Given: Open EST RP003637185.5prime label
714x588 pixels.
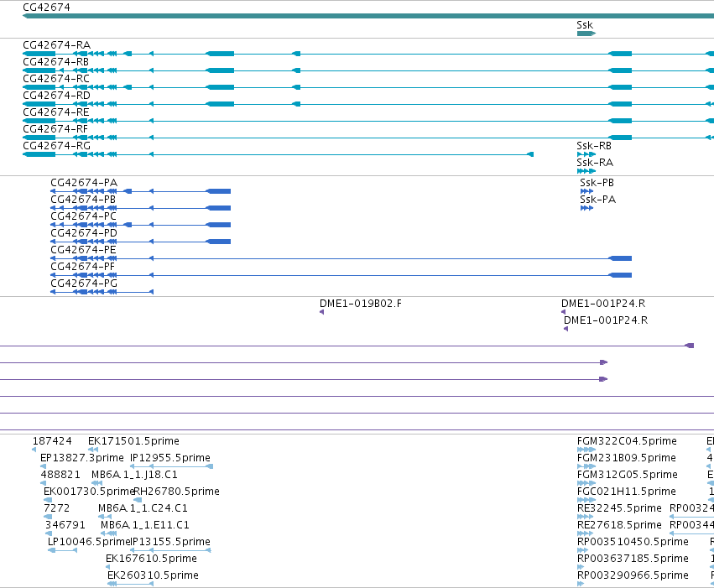Looking at the screenshot, I should click(x=633, y=559).
